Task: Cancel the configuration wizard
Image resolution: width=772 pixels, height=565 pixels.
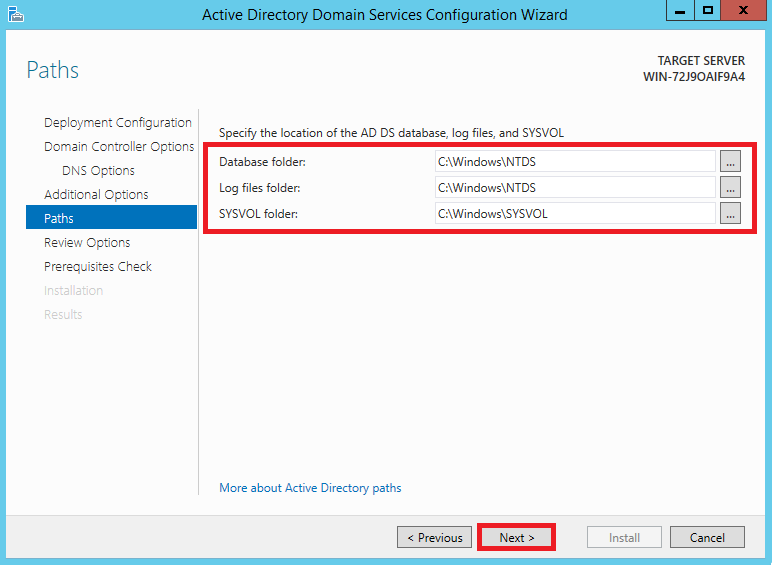Action: point(707,537)
